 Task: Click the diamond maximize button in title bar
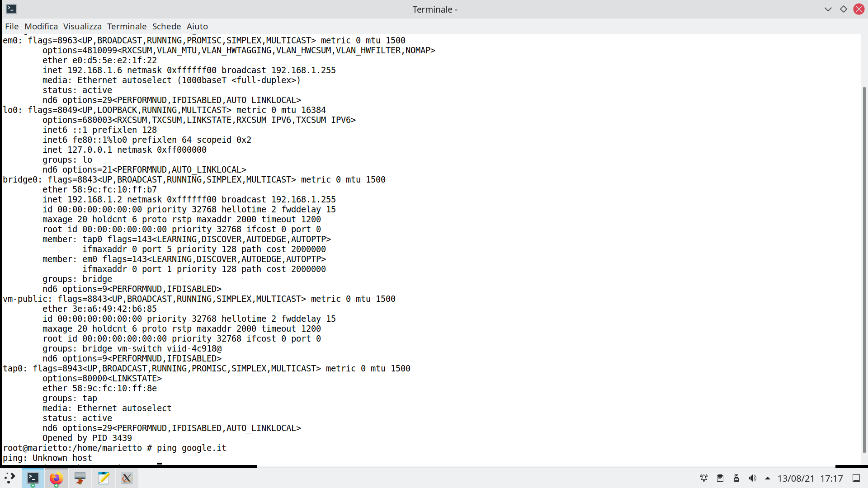coord(844,9)
